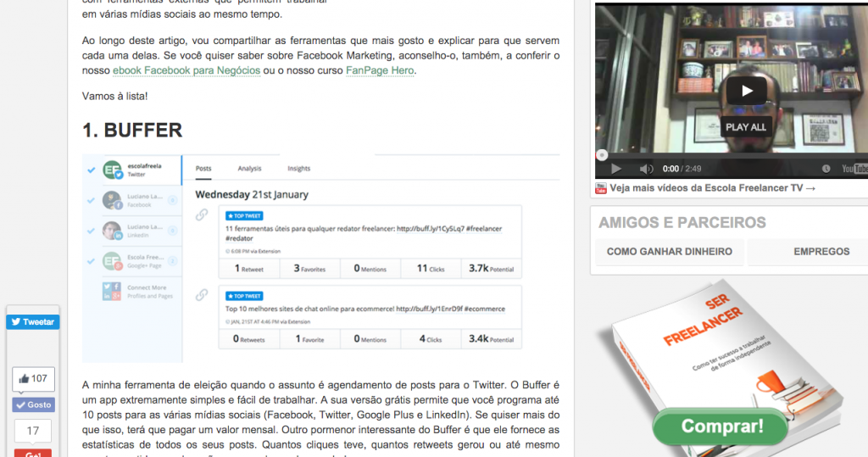Click the watch later clock icon in player
This screenshot has height=457, width=868.
pos(826,169)
